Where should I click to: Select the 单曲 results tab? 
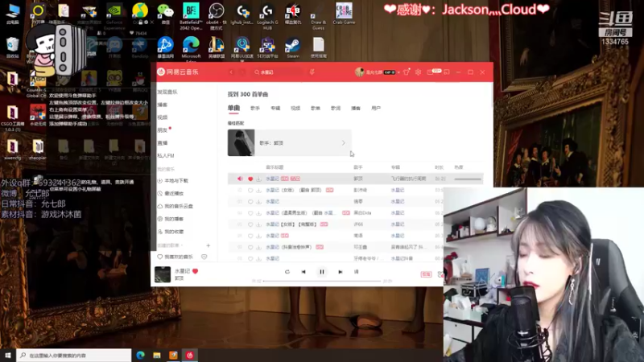233,108
